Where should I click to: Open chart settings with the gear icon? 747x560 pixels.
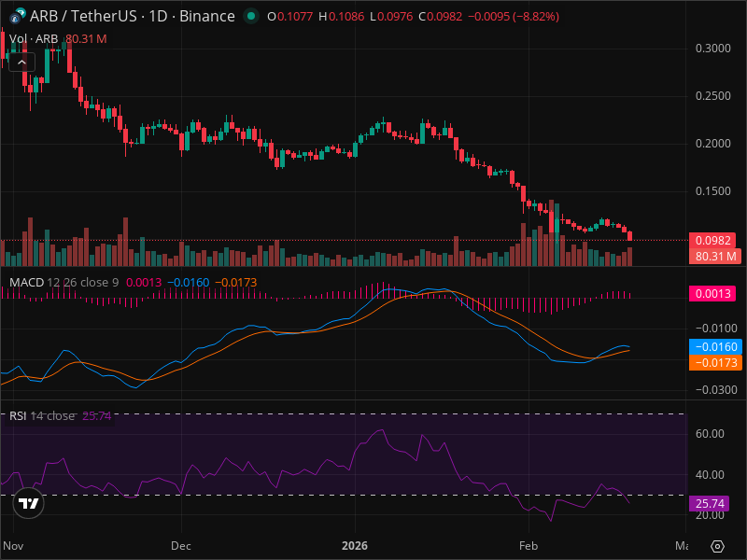(x=717, y=546)
